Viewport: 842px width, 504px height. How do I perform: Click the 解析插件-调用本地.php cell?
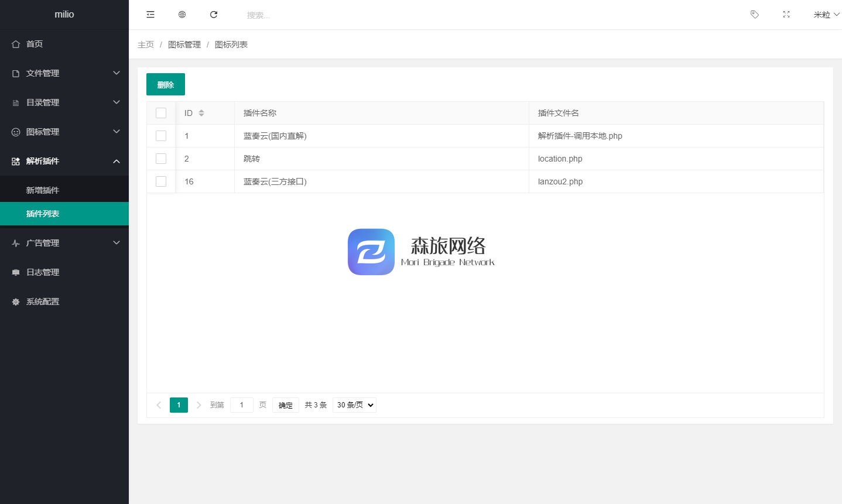(676, 136)
